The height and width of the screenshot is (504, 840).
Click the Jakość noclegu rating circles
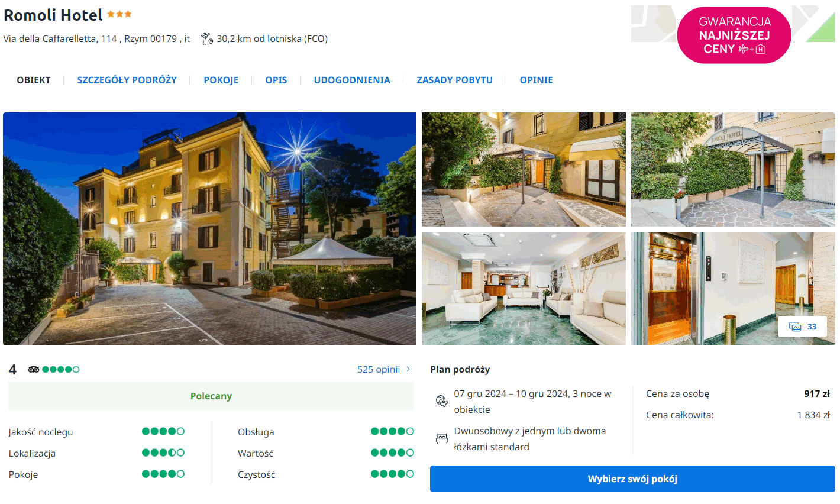163,432
